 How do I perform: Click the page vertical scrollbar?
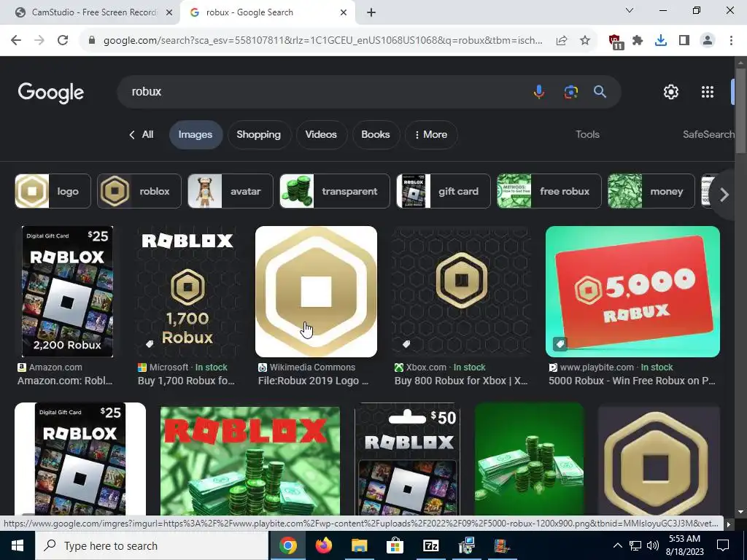point(741,111)
